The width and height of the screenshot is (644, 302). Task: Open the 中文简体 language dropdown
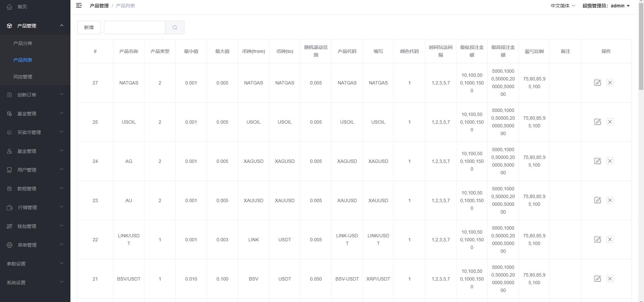(563, 6)
